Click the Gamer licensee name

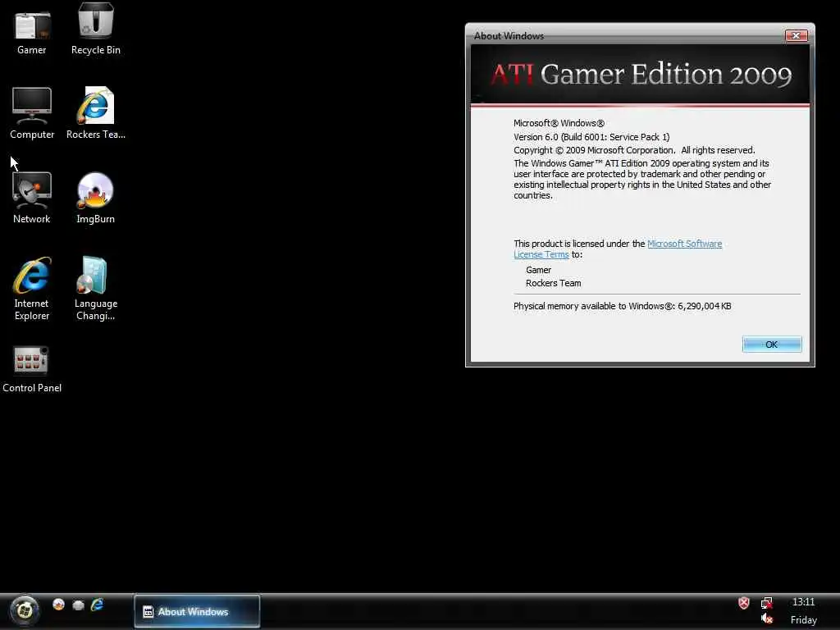tap(538, 270)
